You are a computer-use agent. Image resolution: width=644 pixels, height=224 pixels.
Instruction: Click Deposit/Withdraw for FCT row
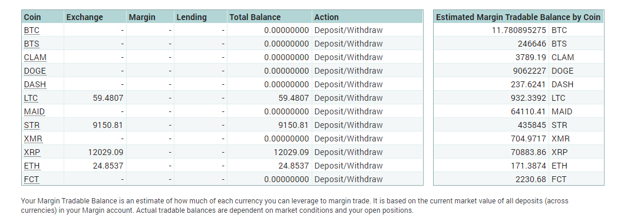(348, 179)
